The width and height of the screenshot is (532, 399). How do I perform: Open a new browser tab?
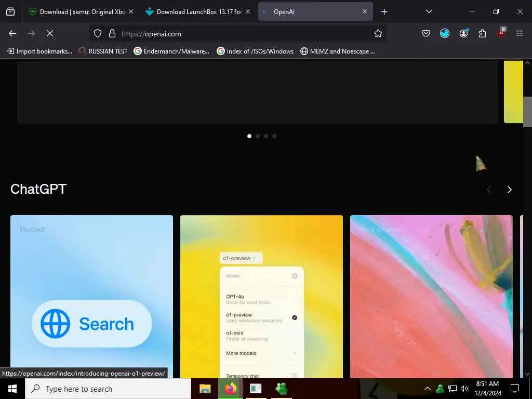coord(384,12)
